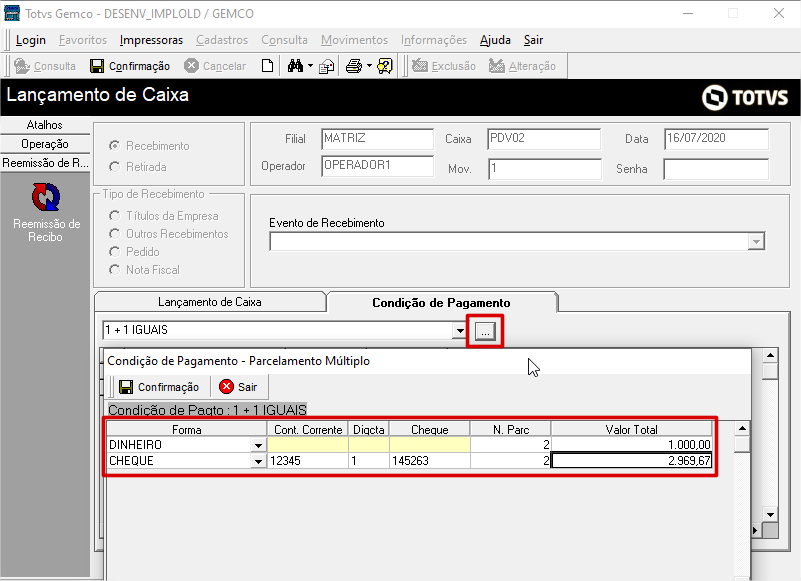The width and height of the screenshot is (801, 581).
Task: Click the Sair button in the dialog
Action: coord(238,387)
